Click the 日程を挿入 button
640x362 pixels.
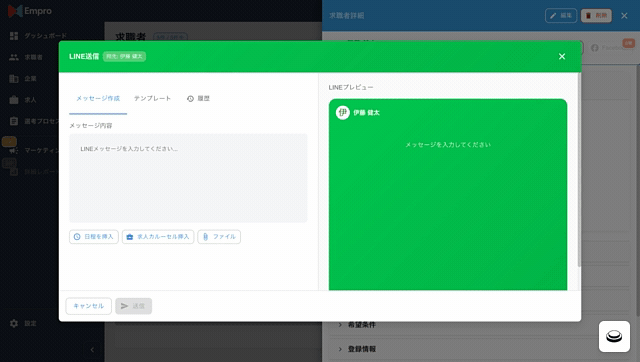click(x=94, y=237)
